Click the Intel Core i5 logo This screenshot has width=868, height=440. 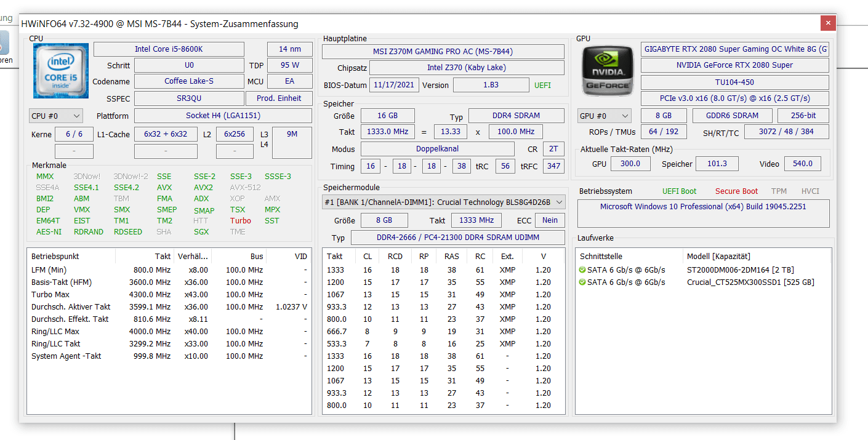coord(60,70)
